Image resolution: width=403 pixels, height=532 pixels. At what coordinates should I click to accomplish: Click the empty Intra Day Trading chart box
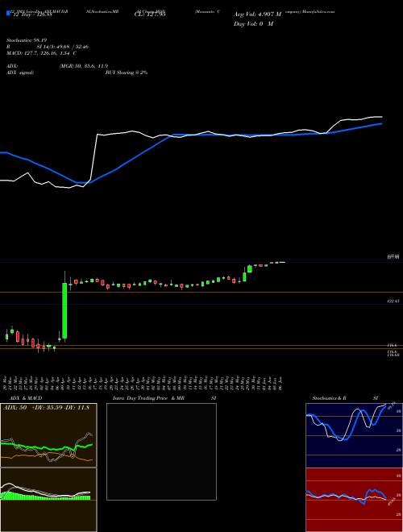161,451
